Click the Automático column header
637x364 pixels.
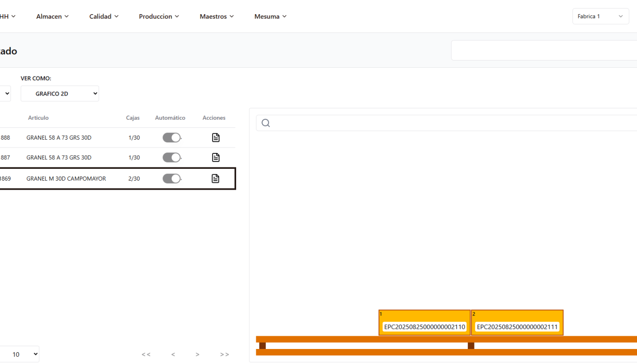pos(170,118)
